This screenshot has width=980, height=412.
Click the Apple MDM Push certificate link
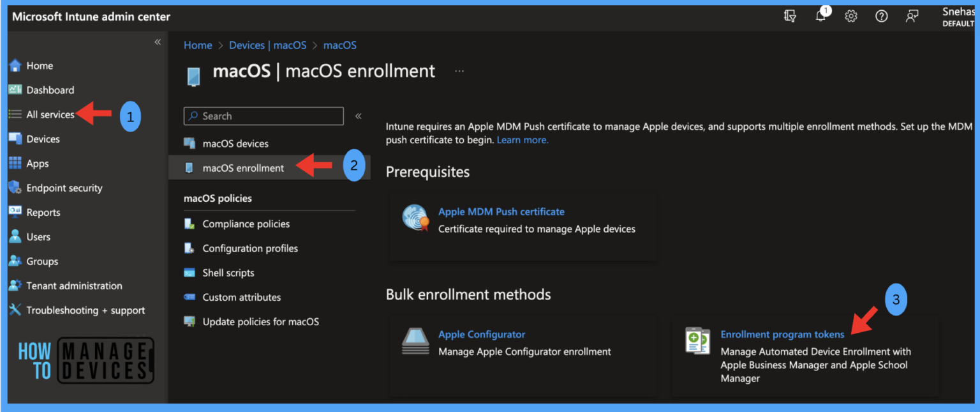click(x=501, y=211)
